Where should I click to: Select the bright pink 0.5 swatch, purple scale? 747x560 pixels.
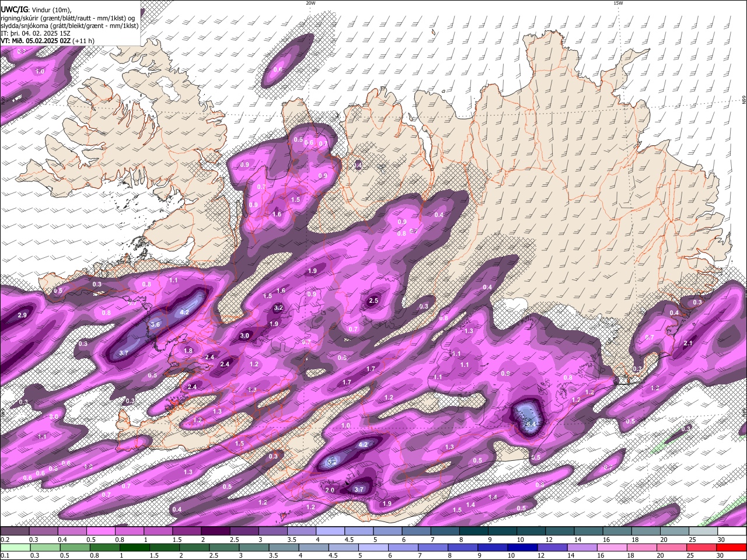tap(100, 531)
